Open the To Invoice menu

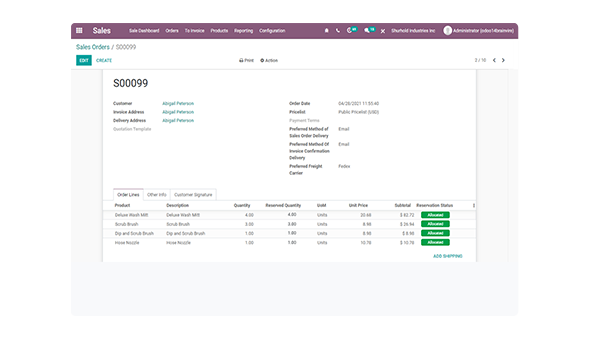[x=195, y=31]
